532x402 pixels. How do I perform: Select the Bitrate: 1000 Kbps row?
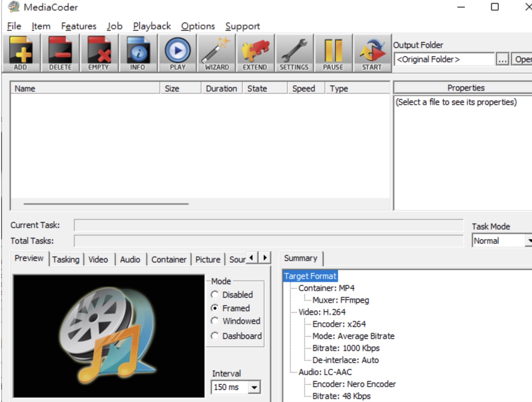[346, 348]
